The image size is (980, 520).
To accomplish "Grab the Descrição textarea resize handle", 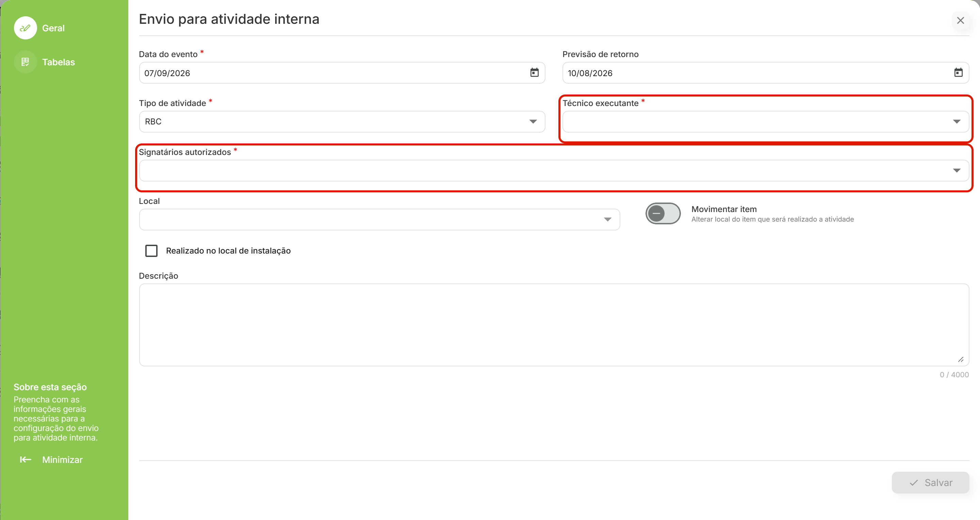I will click(x=961, y=359).
